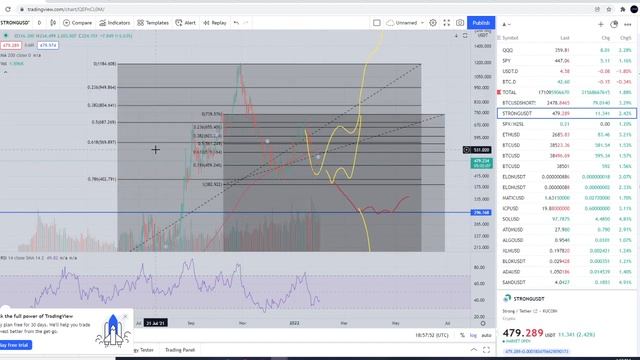Redo the last chart action
This screenshot has width=640, height=360.
click(x=246, y=23)
